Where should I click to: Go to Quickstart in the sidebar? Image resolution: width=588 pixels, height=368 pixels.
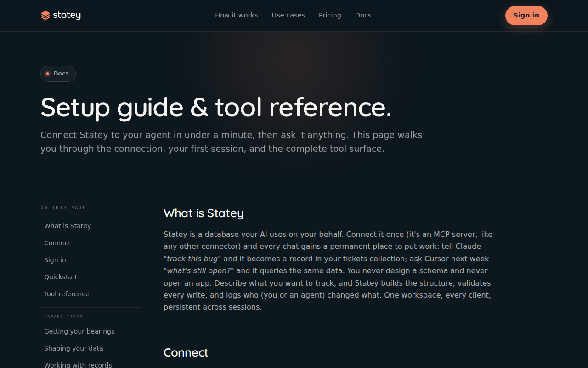[61, 277]
